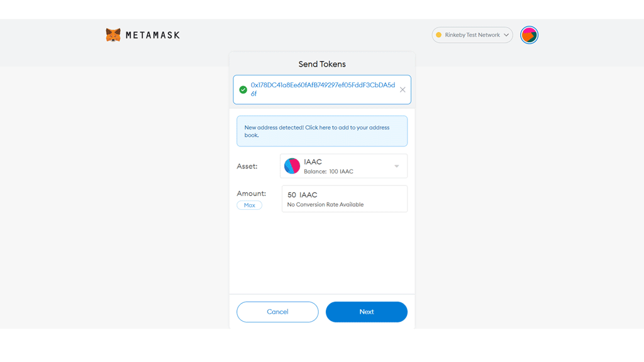
Task: Expand the network list chevron
Action: 506,35
